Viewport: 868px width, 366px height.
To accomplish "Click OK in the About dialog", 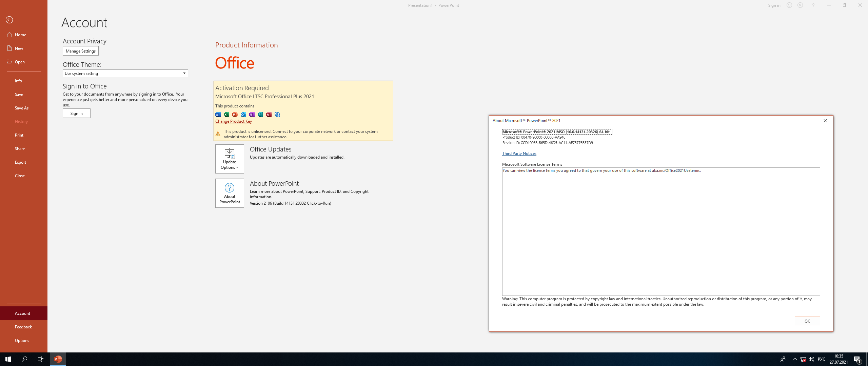I will click(807, 321).
